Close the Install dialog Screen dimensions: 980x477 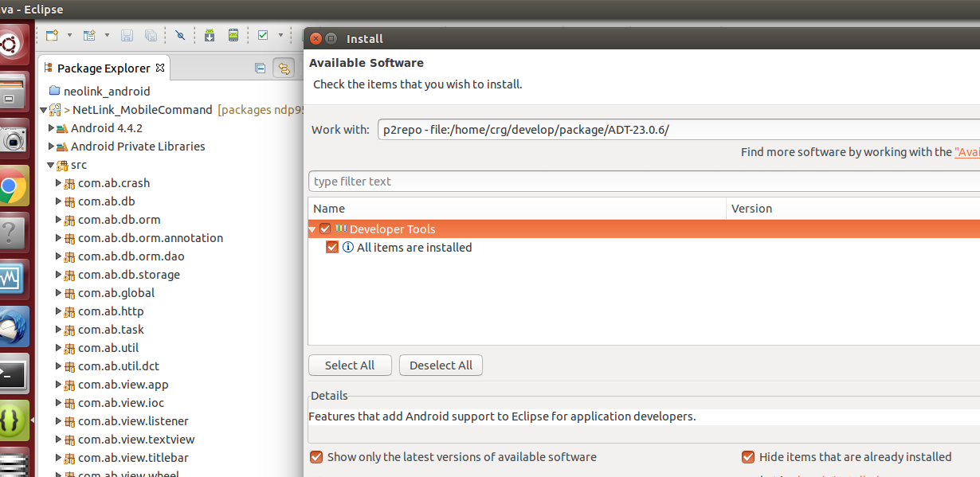pyautogui.click(x=316, y=38)
